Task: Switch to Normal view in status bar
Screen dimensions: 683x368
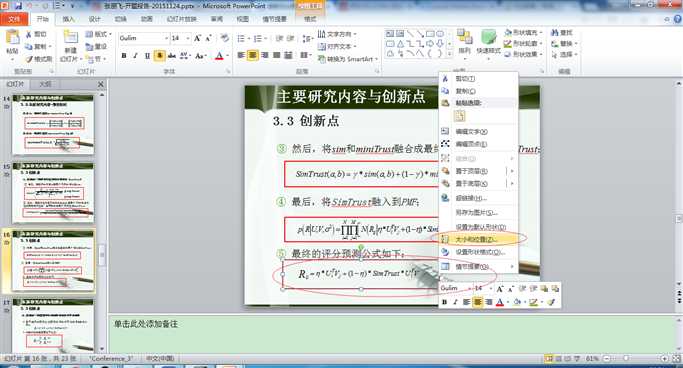Action: coord(549,359)
